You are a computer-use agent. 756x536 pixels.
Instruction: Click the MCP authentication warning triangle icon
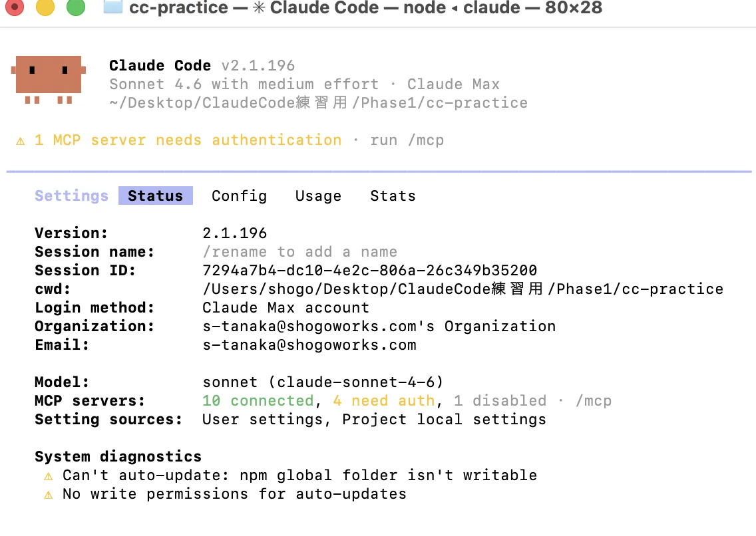point(20,141)
